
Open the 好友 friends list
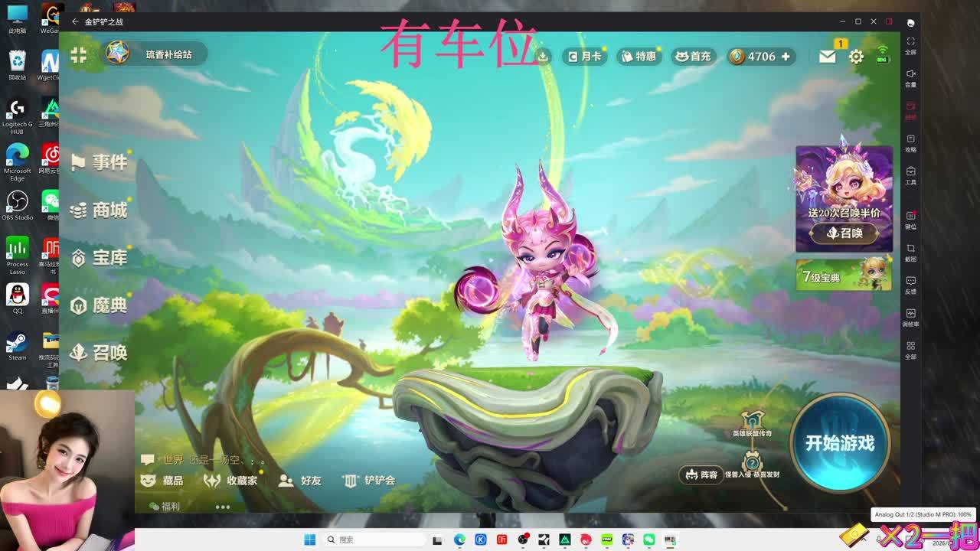(300, 481)
